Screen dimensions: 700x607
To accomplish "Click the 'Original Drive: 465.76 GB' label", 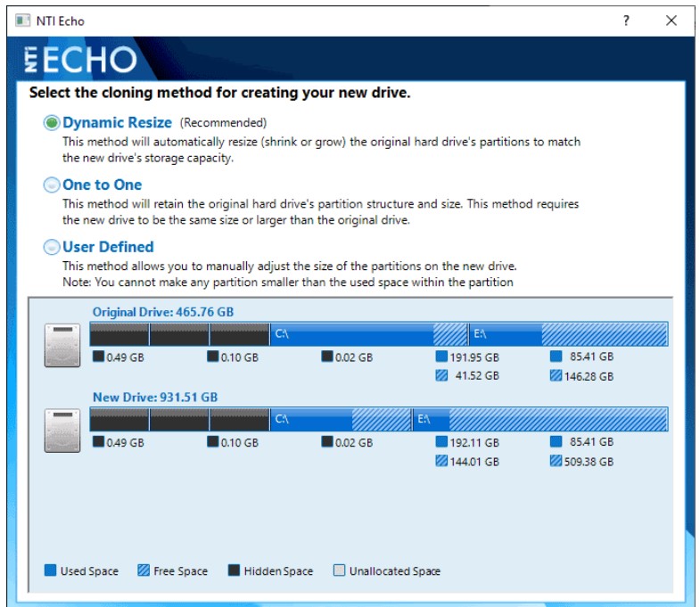I will 163,312.
